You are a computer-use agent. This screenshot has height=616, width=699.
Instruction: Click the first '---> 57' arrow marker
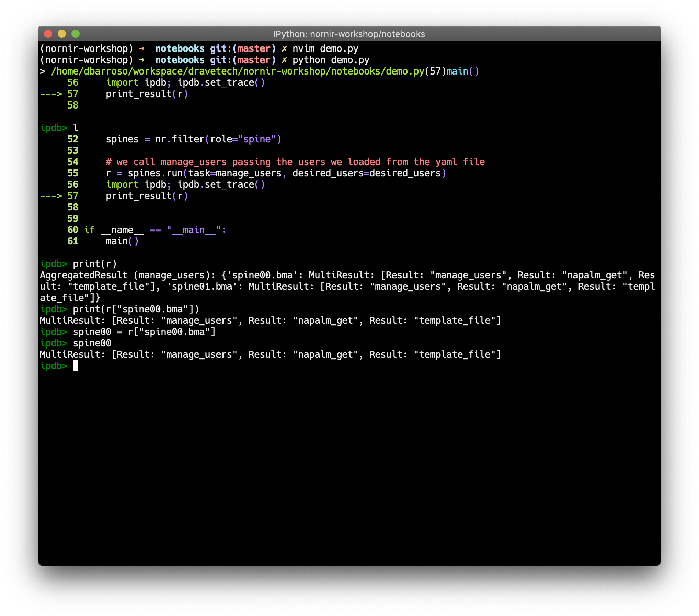(x=59, y=94)
